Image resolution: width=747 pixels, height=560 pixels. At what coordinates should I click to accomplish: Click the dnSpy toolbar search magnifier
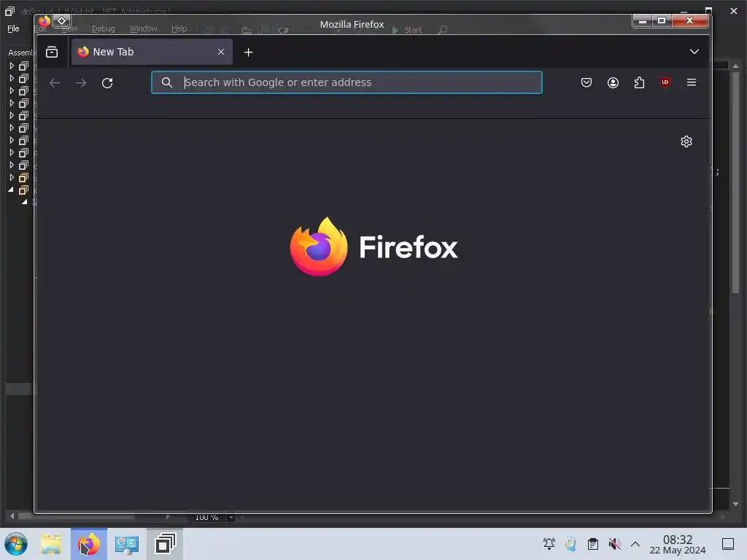coord(443,30)
